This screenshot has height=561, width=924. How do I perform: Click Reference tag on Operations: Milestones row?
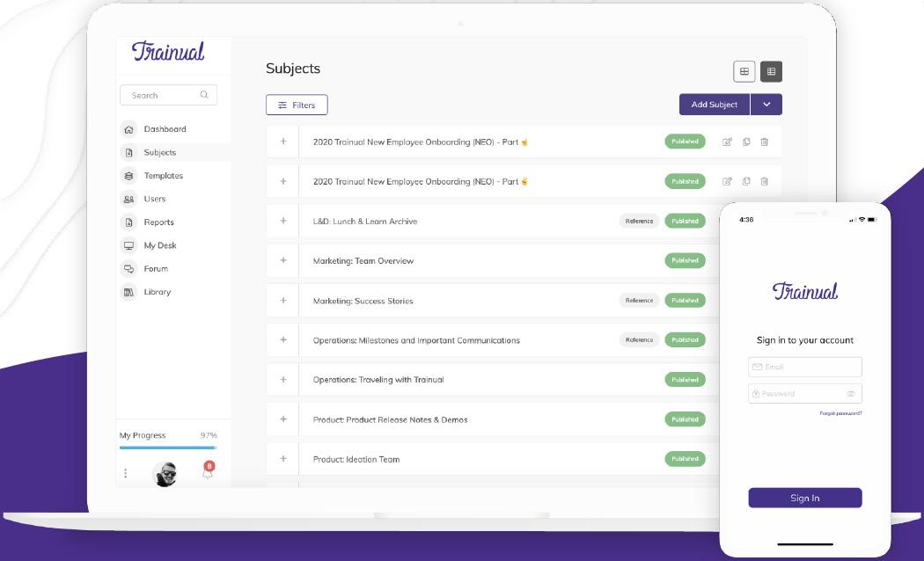(640, 339)
